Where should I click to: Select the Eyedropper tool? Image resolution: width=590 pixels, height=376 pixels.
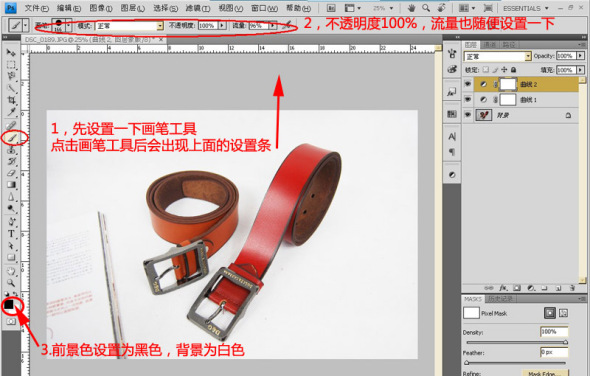(11, 112)
